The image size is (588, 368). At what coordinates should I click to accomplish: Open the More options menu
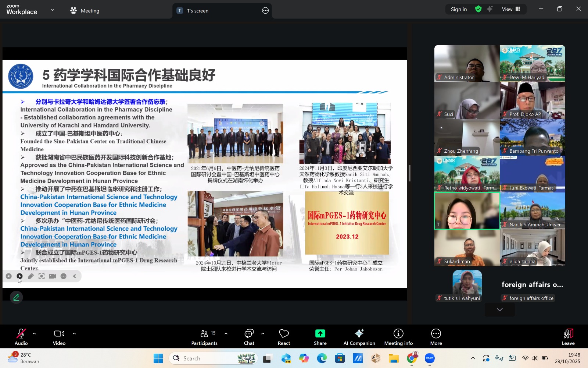(436, 337)
